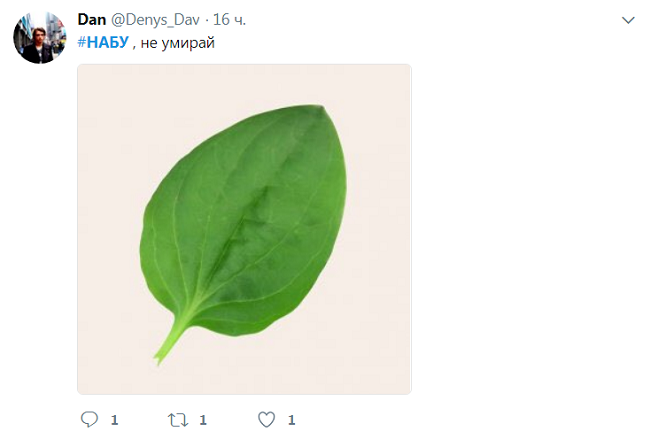Click the retweet count number

[x=203, y=420]
